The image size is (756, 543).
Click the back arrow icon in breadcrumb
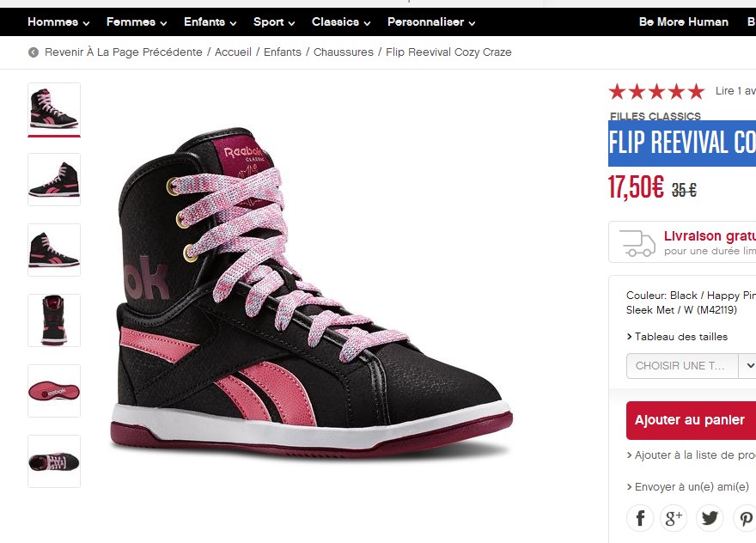[34, 52]
